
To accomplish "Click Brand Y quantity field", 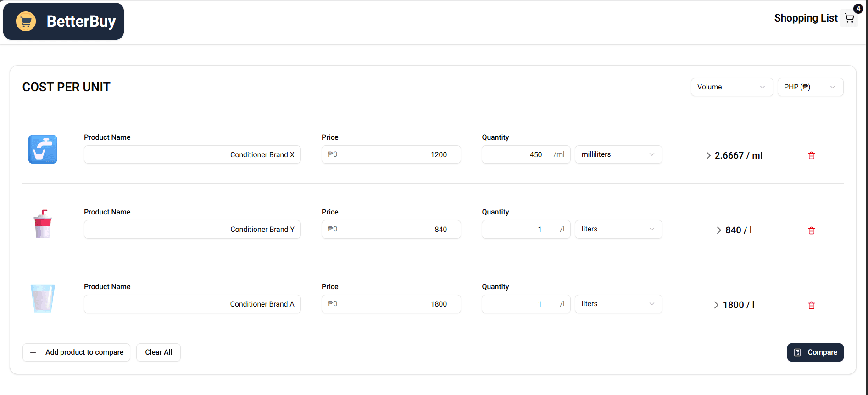I will click(x=526, y=229).
